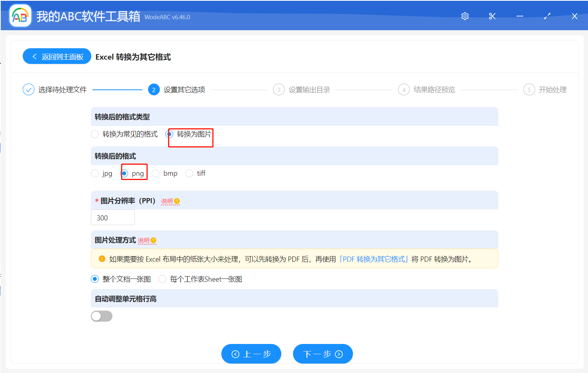
Task: Open settings via the gear icon
Action: pos(465,16)
